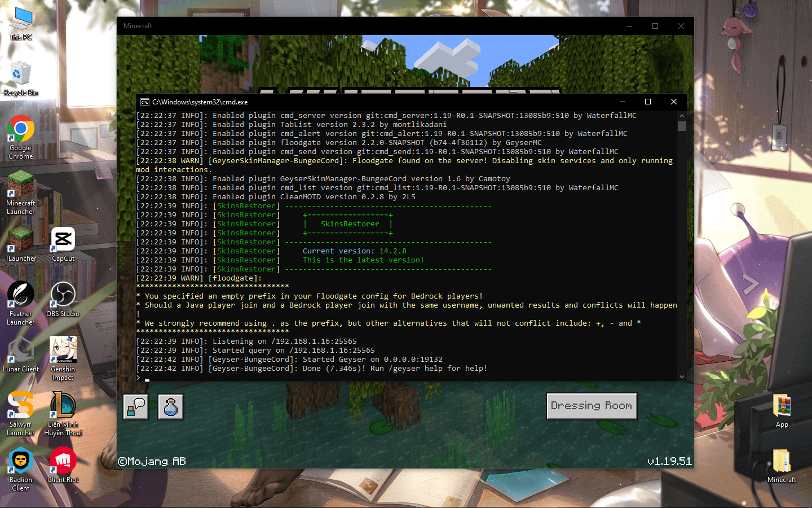This screenshot has width=812, height=508.
Task: Click the 'Enabled plugin cmd_server' log line
Action: [x=386, y=116]
